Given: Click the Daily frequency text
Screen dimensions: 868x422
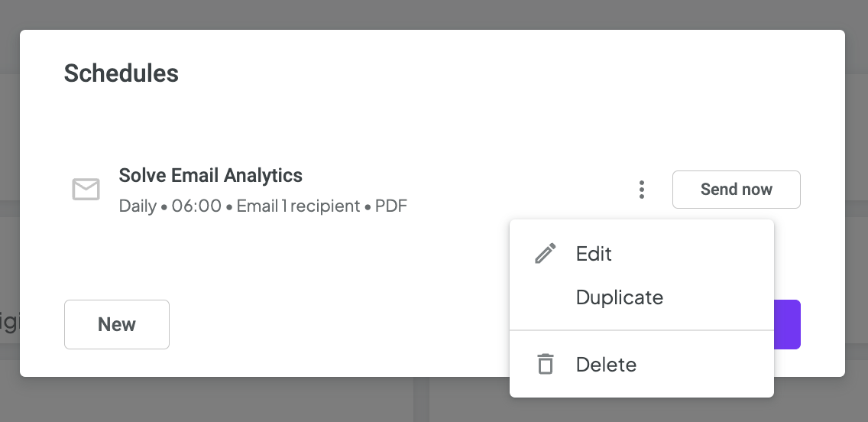Looking at the screenshot, I should (138, 206).
